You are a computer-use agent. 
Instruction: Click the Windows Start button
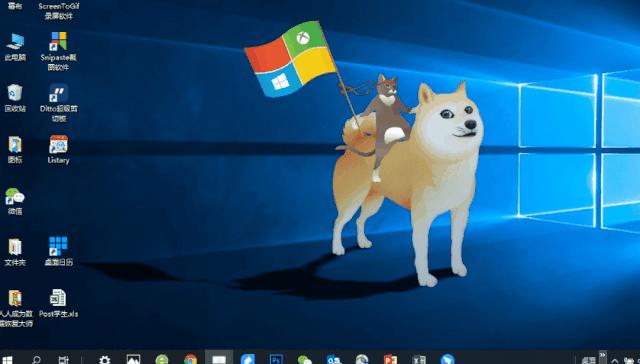click(7, 360)
